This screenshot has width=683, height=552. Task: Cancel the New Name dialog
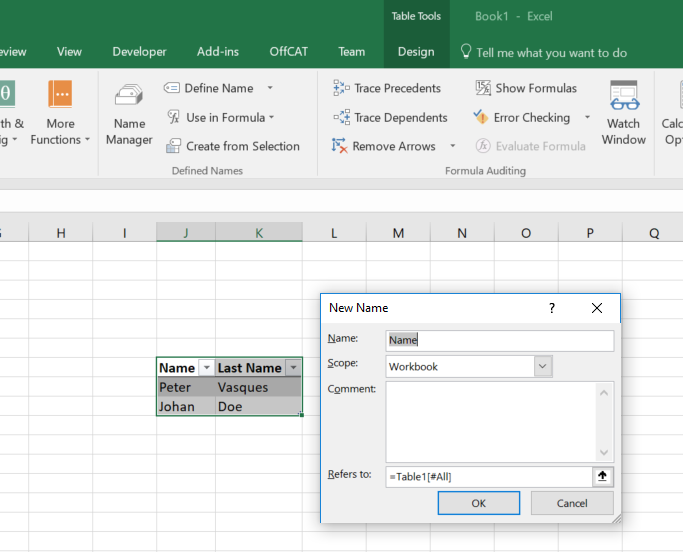pyautogui.click(x=572, y=503)
